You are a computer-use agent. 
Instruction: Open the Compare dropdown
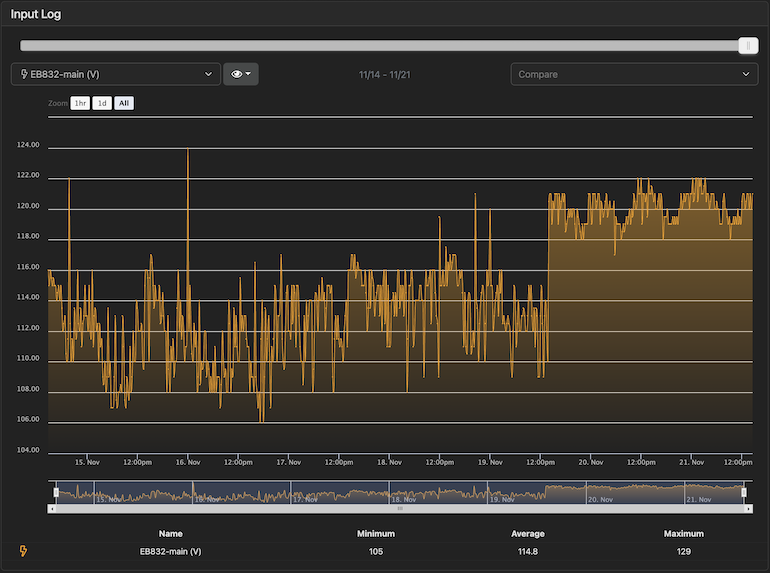click(634, 74)
